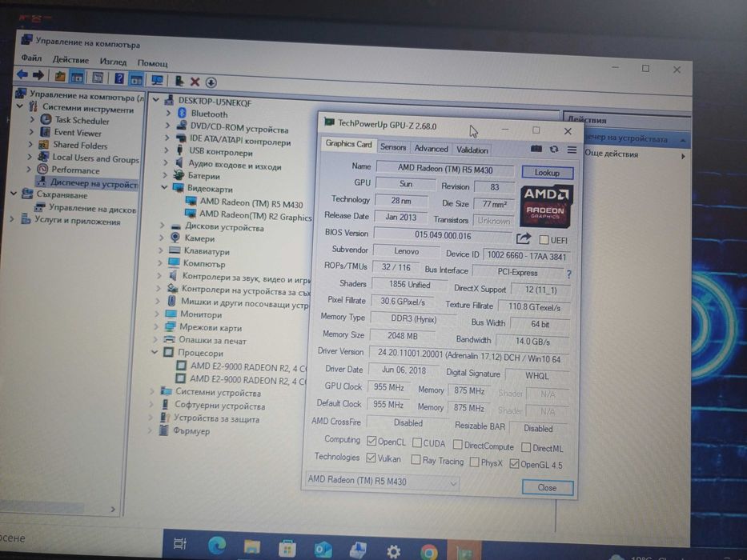Viewport: 747px width, 560px height.
Task: Toggle the UEFI checkbox
Action: [x=544, y=239]
